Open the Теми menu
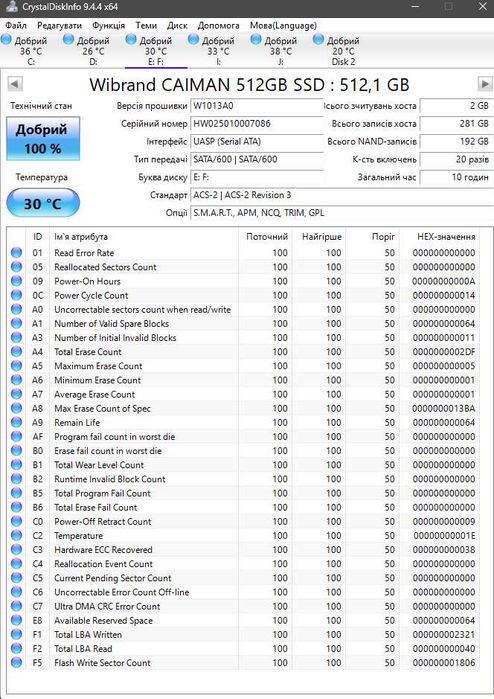Screen dimensions: 494x699 pyautogui.click(x=146, y=25)
